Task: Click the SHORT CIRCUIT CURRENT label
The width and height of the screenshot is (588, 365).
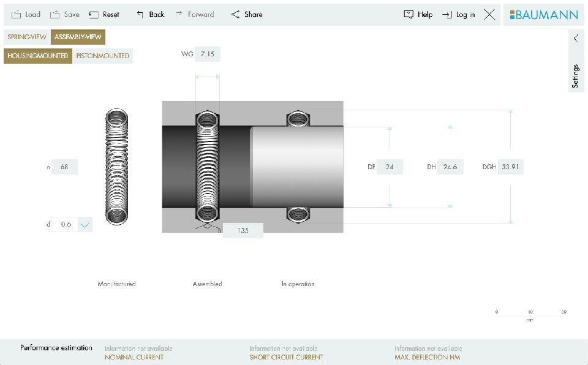Action: [287, 357]
